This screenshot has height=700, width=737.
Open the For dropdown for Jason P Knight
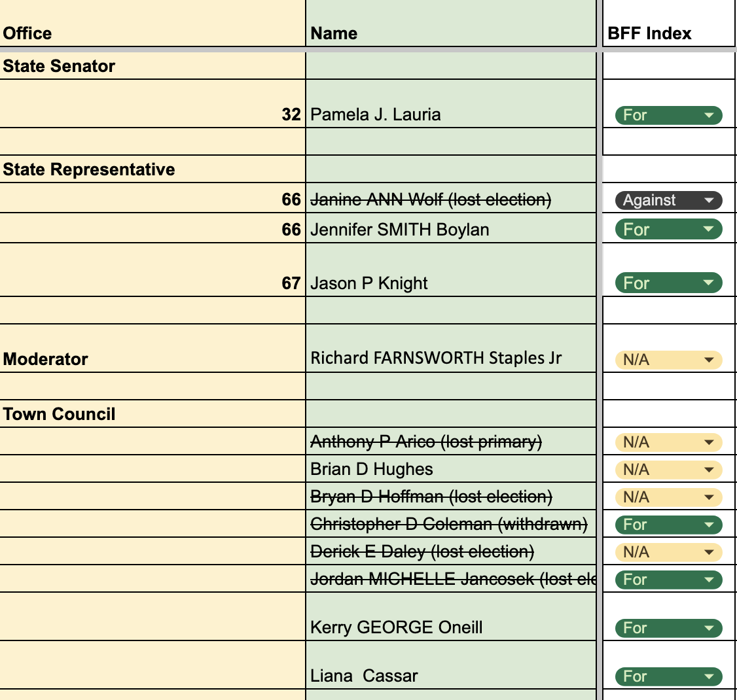pyautogui.click(x=668, y=283)
